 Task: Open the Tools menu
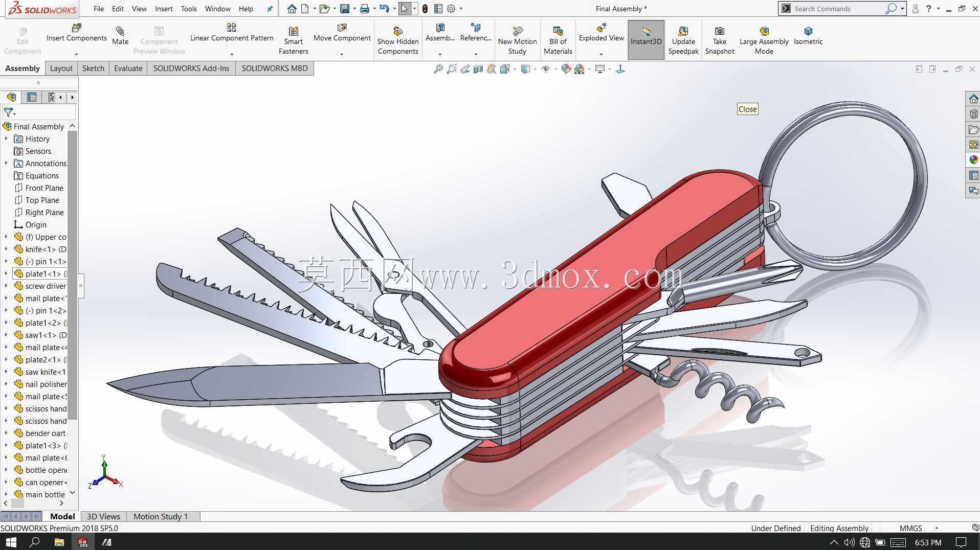(189, 9)
